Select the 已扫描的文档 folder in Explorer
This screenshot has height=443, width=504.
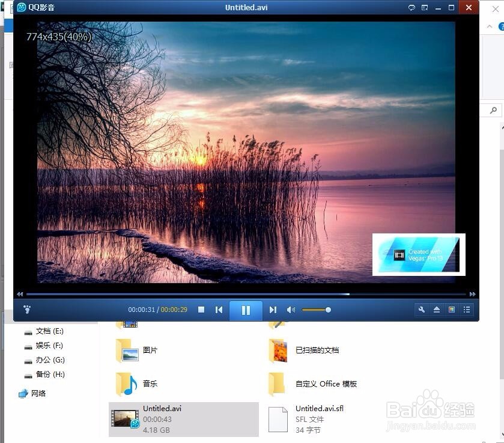[x=304, y=350]
